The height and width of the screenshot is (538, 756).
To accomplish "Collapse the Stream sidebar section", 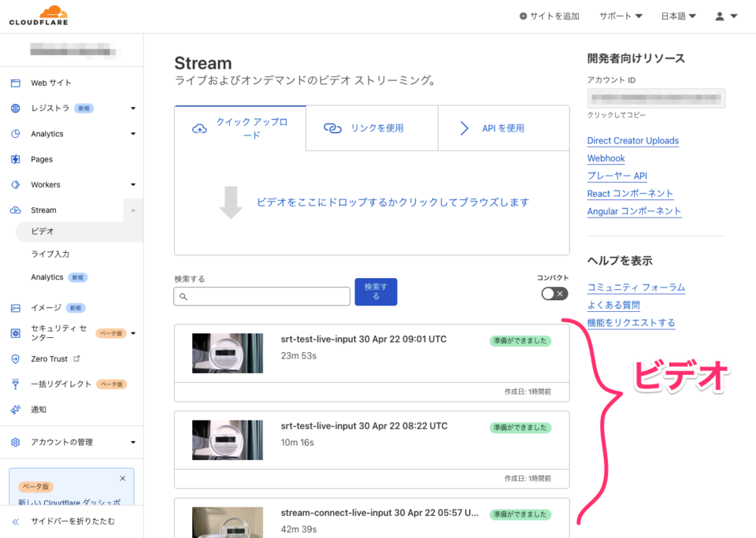I will tap(132, 210).
